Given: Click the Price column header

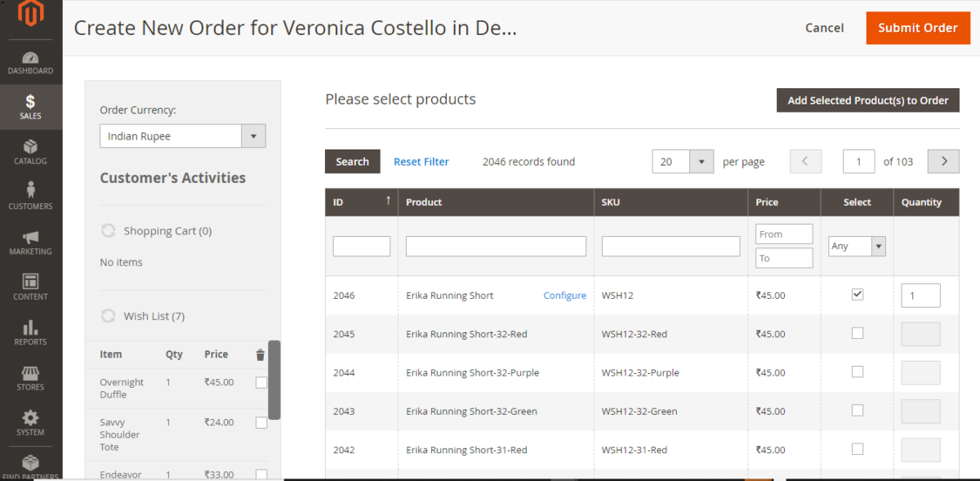Looking at the screenshot, I should point(784,203).
